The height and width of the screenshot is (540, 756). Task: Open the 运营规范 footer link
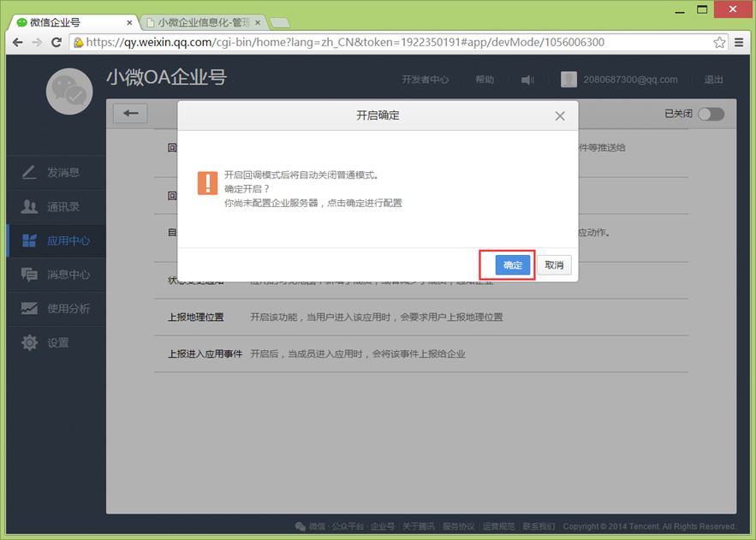[498, 526]
